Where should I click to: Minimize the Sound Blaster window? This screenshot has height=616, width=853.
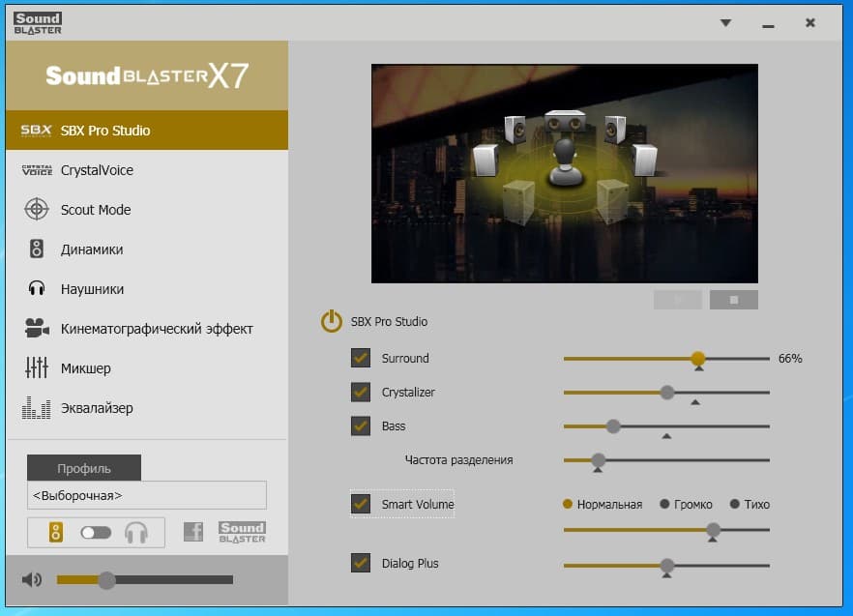[768, 25]
